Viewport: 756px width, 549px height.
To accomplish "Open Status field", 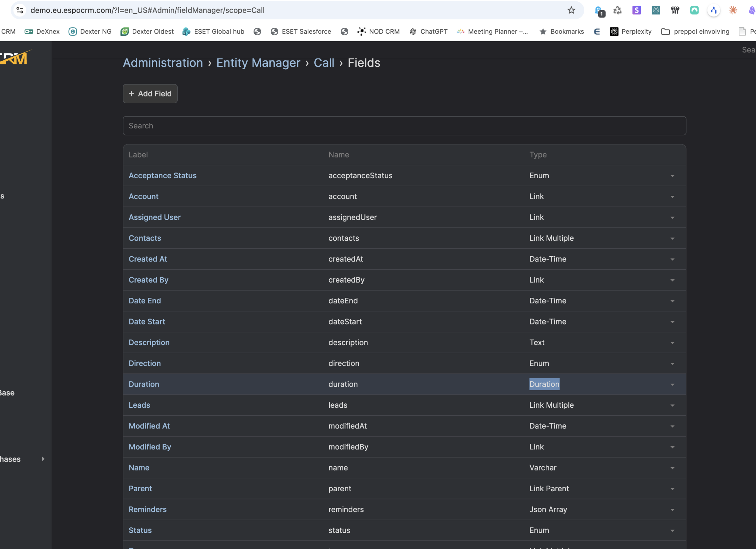I will coord(140,530).
